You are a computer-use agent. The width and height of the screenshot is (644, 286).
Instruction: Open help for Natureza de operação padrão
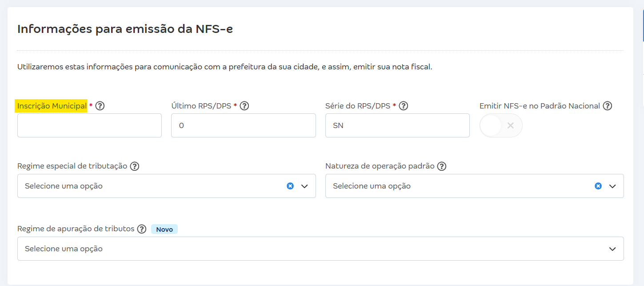coord(442,166)
